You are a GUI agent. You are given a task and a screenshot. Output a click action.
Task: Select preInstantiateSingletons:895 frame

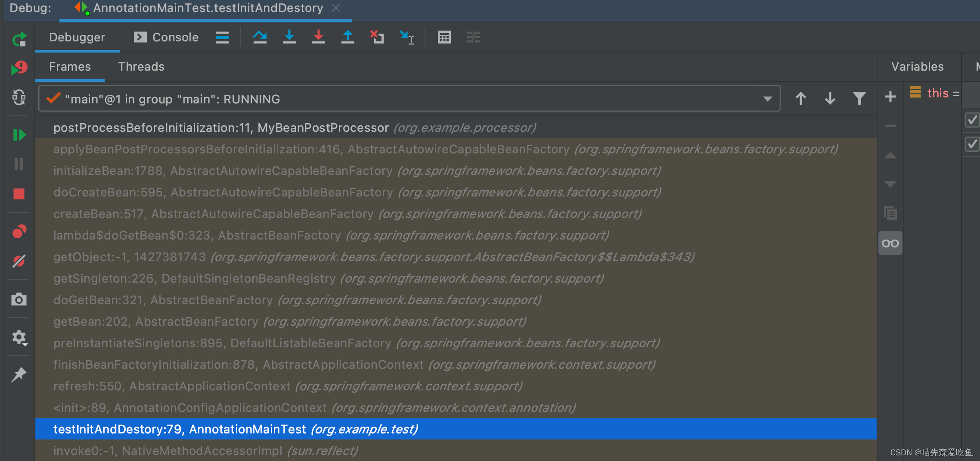(x=456, y=343)
